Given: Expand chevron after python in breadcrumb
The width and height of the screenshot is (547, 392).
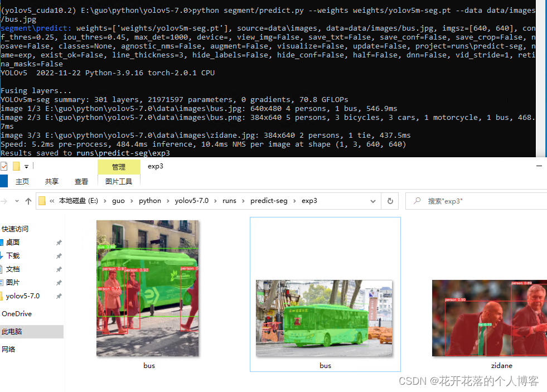Looking at the screenshot, I should [168, 201].
